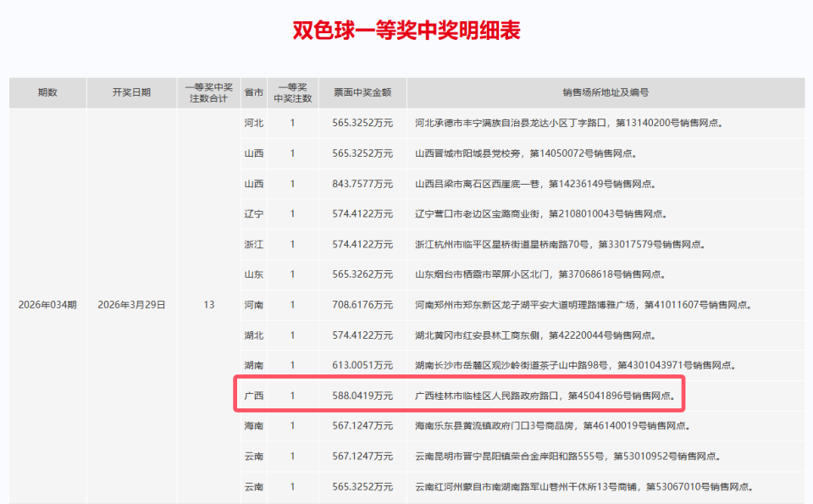Select the amount 708.6176万元
The height and width of the screenshot is (504, 813).
coord(362,305)
